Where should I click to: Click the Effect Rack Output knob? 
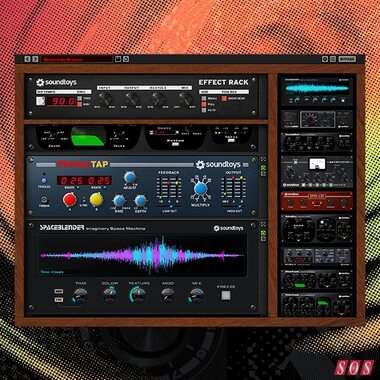click(132, 98)
